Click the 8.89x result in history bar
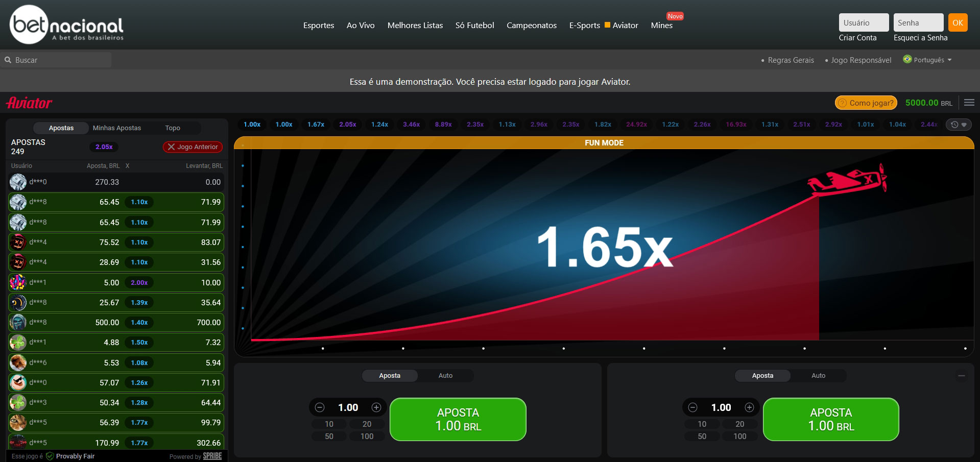The width and height of the screenshot is (980, 462). coord(443,124)
